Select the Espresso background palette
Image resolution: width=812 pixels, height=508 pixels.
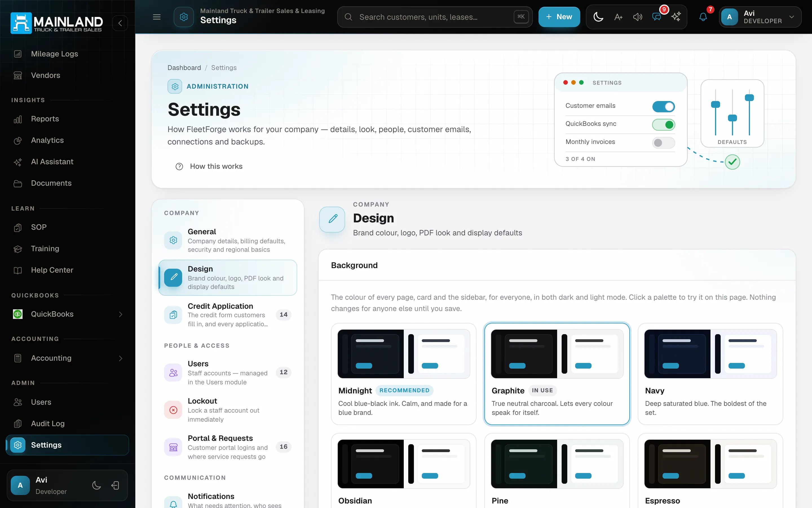[x=710, y=470]
